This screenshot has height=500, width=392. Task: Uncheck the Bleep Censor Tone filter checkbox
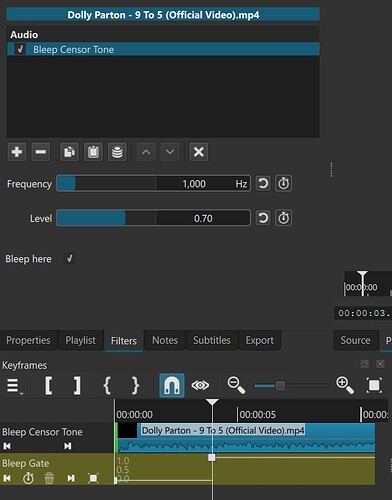20,49
